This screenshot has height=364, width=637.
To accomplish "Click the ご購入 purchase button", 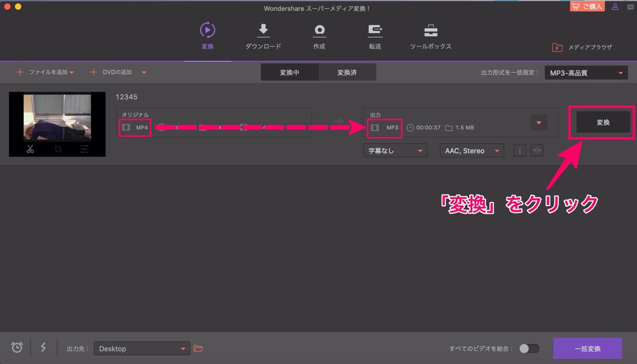I will [x=588, y=6].
